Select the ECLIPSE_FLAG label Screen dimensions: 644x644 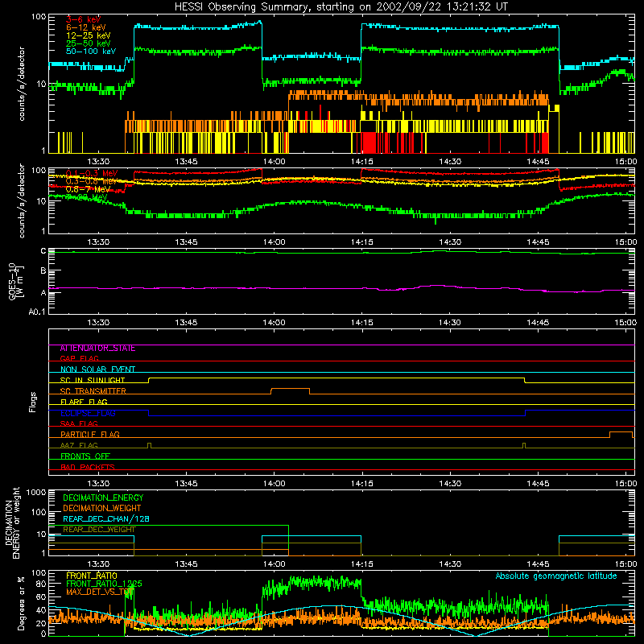click(88, 413)
